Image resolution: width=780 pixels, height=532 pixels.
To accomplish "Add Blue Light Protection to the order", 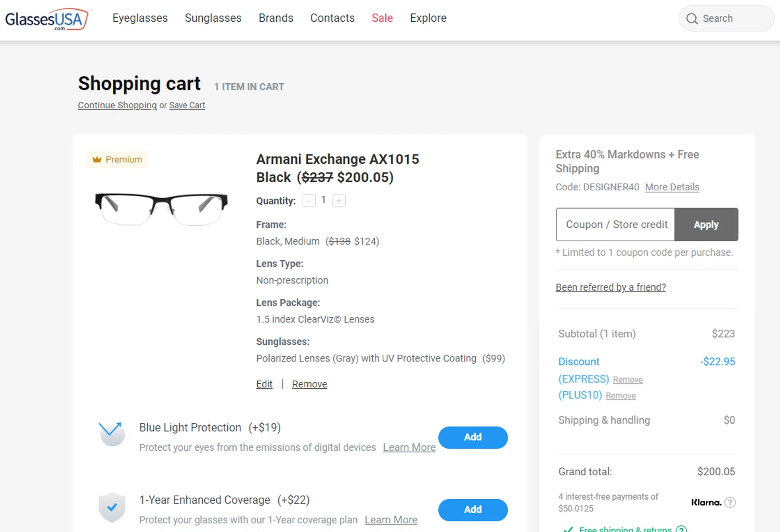I will tap(473, 437).
